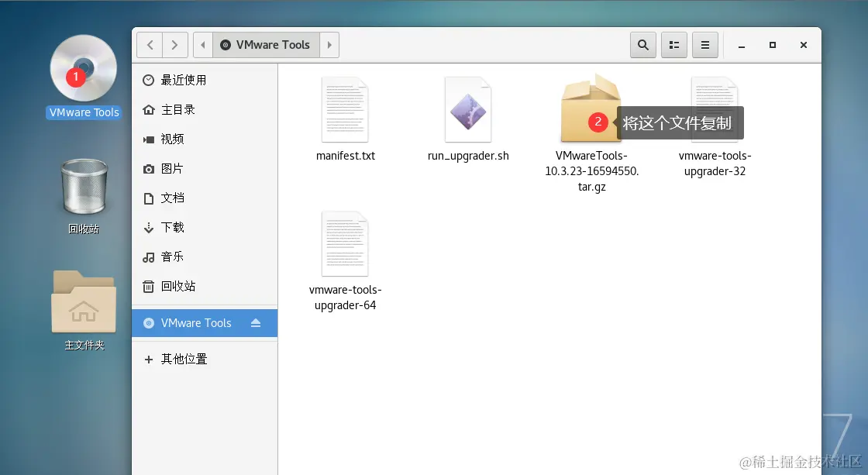Select the 回收站 trash can on desktop
The height and width of the screenshot is (475, 868).
(x=84, y=187)
